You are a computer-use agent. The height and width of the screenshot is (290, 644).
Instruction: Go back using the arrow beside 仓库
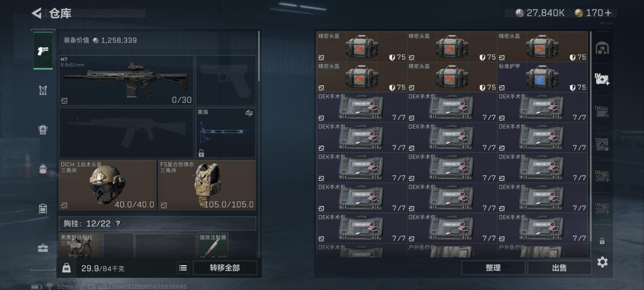(x=37, y=13)
